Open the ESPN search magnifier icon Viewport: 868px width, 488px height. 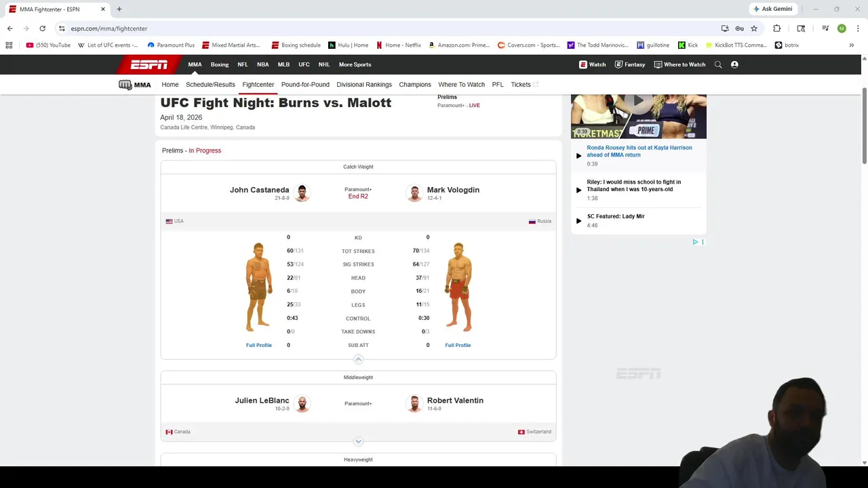pos(718,64)
